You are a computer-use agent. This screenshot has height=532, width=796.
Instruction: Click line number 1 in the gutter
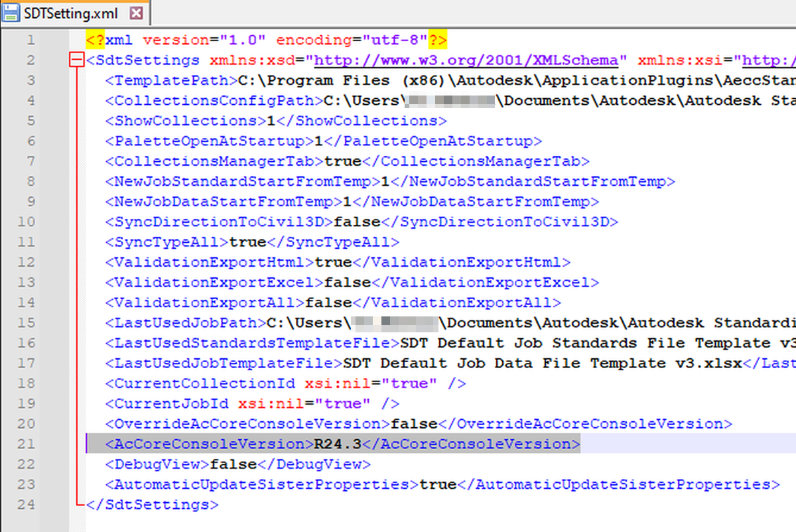click(31, 40)
